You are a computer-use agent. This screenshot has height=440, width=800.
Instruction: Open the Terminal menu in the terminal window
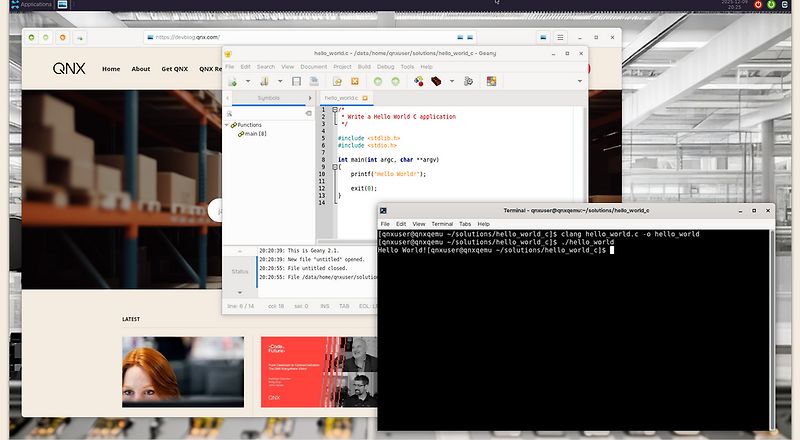pos(442,224)
